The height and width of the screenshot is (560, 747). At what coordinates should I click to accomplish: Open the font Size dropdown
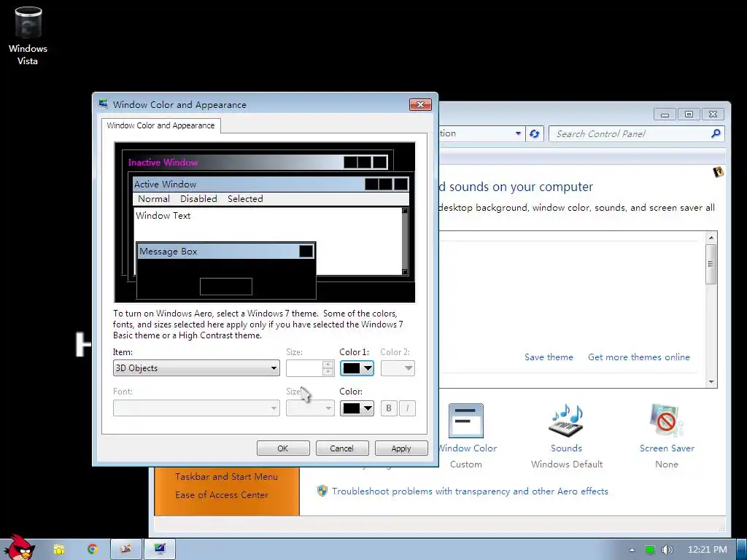[310, 408]
